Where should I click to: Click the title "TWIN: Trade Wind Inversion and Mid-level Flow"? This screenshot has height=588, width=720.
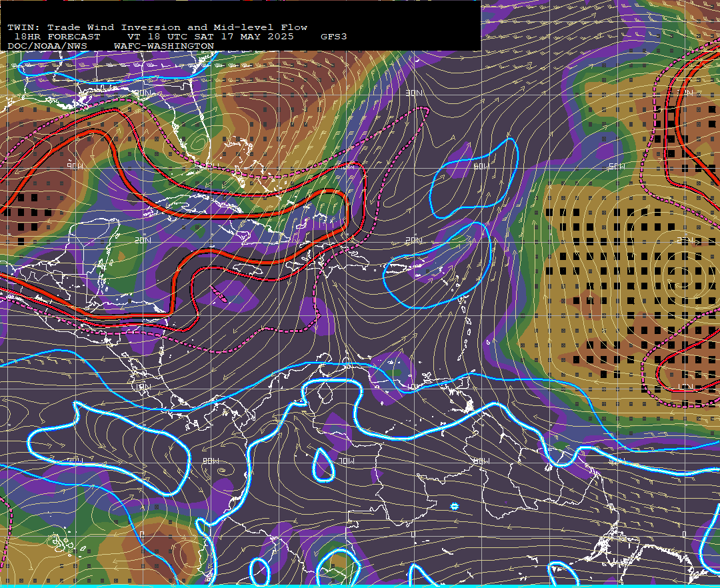pos(157,27)
